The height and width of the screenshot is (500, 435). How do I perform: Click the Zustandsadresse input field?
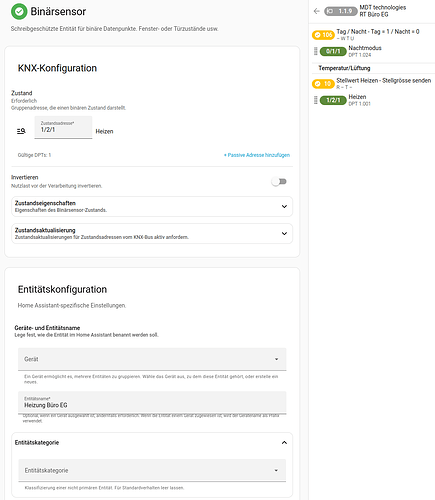coord(63,127)
